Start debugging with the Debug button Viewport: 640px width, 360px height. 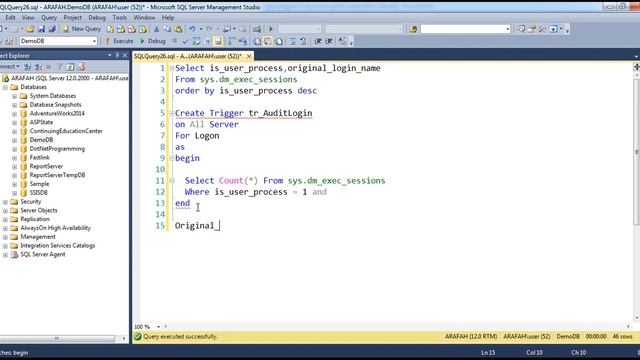(153, 41)
